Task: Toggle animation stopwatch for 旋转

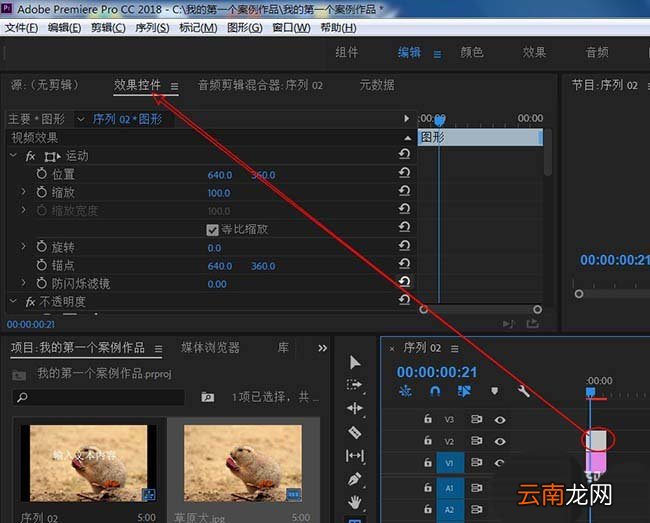Action: [x=41, y=247]
